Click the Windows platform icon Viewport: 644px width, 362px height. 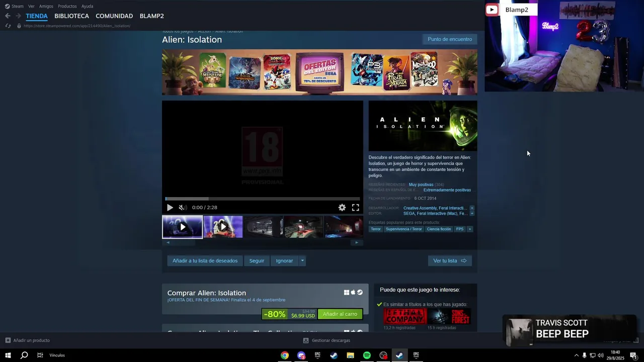[347, 293]
